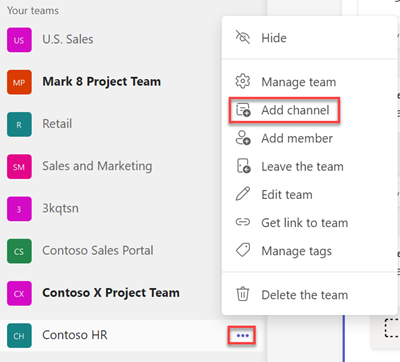Choose Get link to team
This screenshot has width=400, height=362.
[x=310, y=222]
